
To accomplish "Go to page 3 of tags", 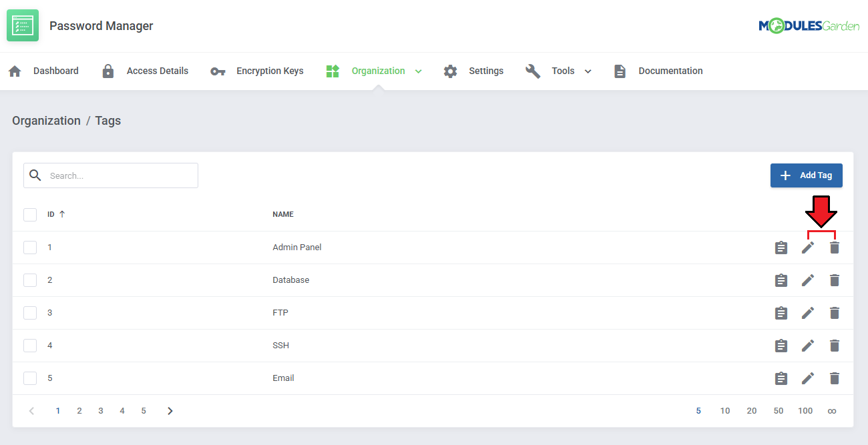I will (x=101, y=411).
